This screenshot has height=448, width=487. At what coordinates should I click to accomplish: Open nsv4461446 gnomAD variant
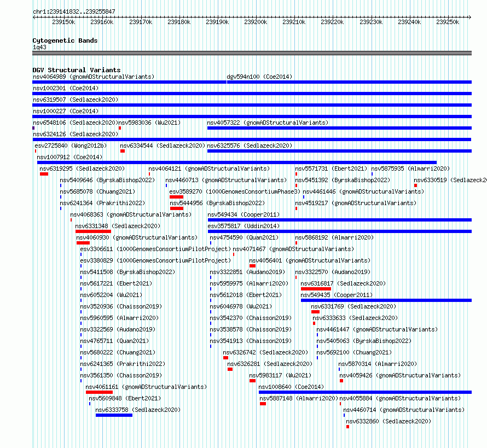click(x=363, y=191)
